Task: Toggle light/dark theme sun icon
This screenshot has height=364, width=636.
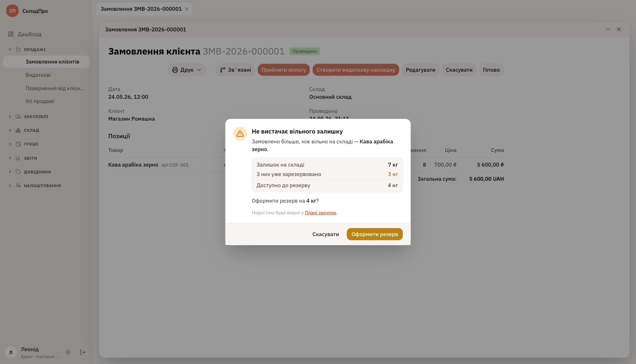Action: (x=68, y=352)
